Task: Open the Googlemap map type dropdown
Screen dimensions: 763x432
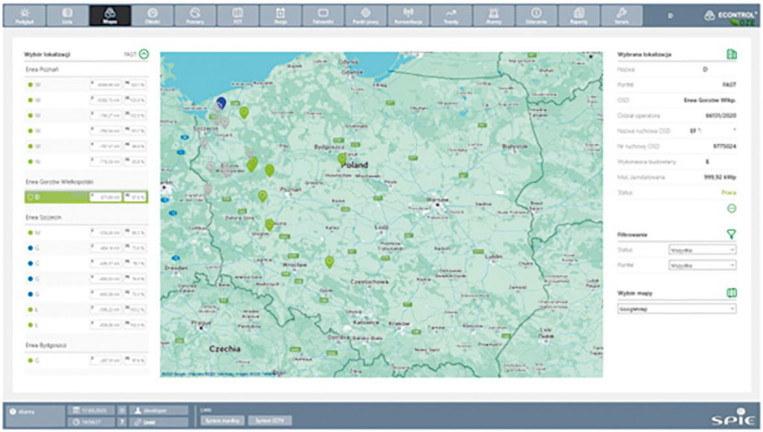Action: coord(677,309)
